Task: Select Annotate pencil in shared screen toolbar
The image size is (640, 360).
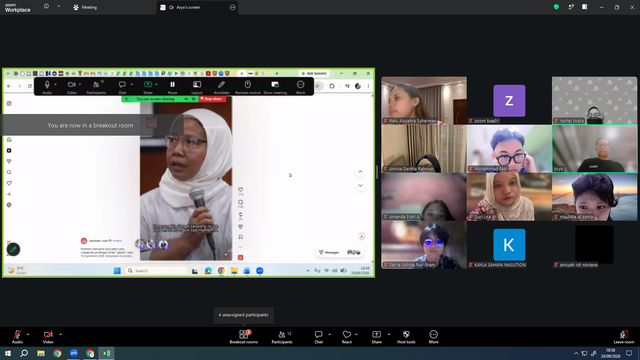Action: pos(221,86)
